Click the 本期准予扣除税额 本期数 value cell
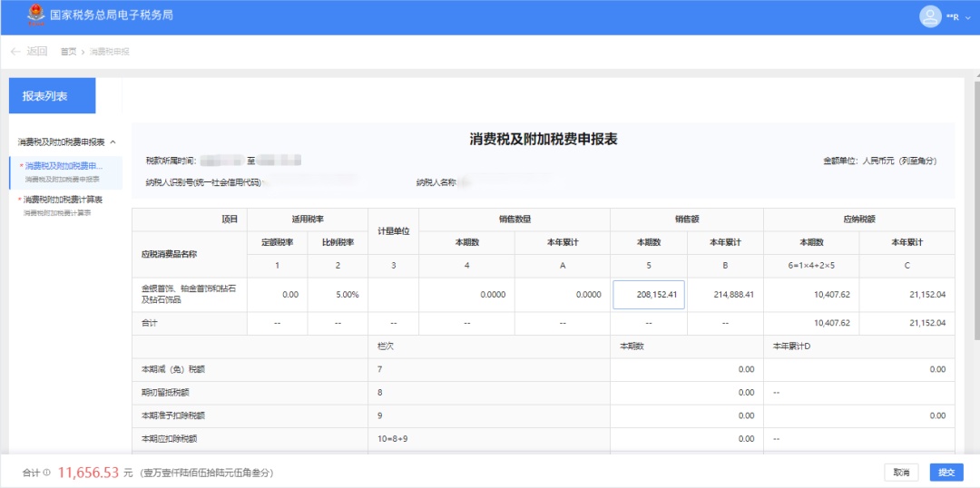Image resolution: width=980 pixels, height=488 pixels. pos(686,415)
